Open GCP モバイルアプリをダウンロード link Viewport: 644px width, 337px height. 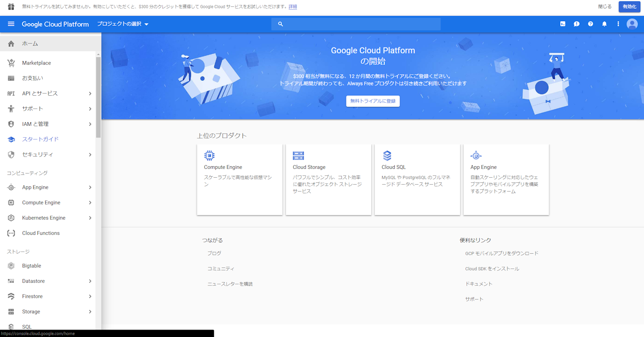pos(502,253)
